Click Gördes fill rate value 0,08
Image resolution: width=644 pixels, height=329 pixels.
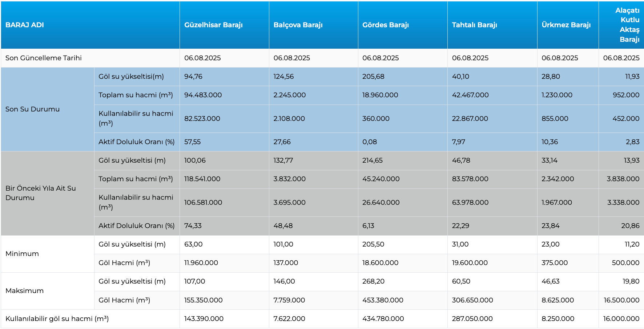(370, 142)
